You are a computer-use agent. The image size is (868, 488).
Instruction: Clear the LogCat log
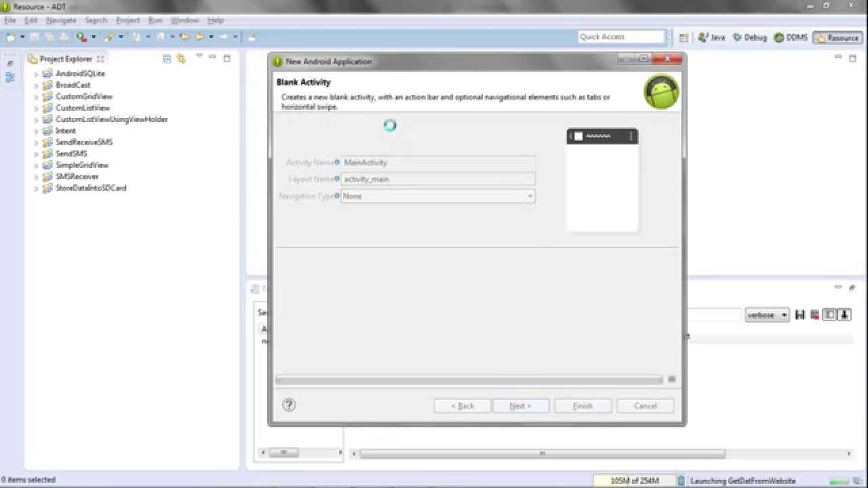pyautogui.click(x=814, y=314)
